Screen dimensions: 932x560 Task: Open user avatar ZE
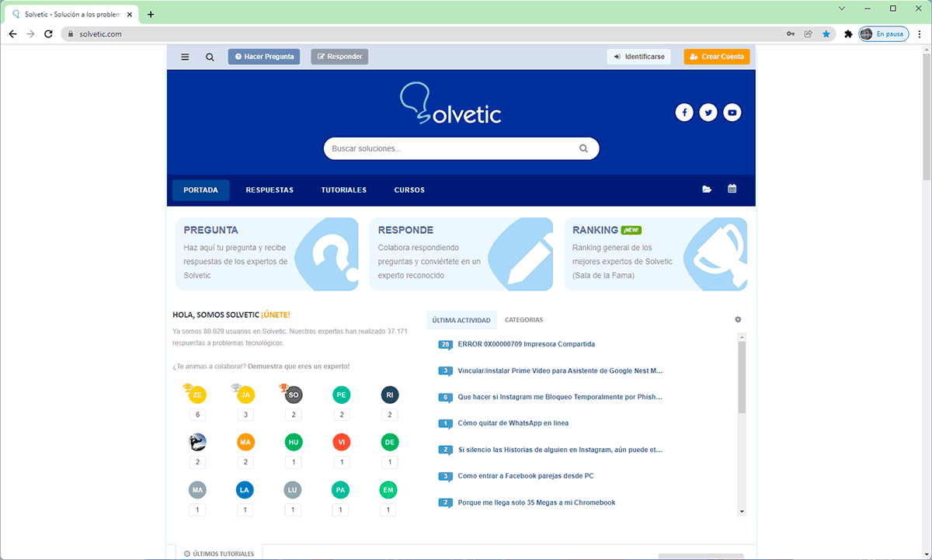pos(197,395)
